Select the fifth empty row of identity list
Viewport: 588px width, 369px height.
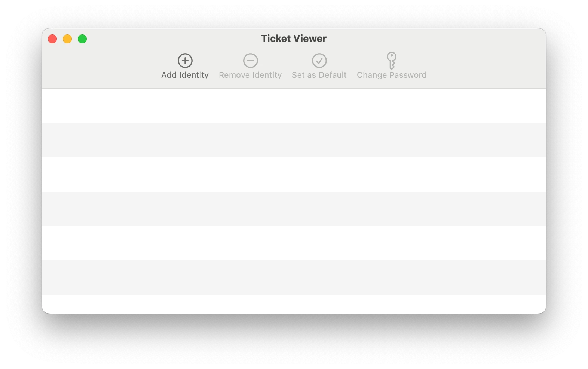[x=294, y=243]
